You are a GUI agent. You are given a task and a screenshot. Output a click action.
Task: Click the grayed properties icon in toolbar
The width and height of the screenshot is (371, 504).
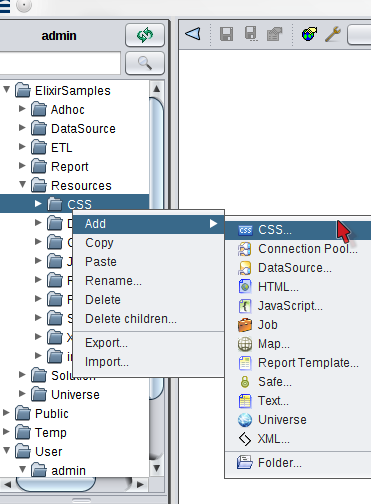tap(274, 34)
